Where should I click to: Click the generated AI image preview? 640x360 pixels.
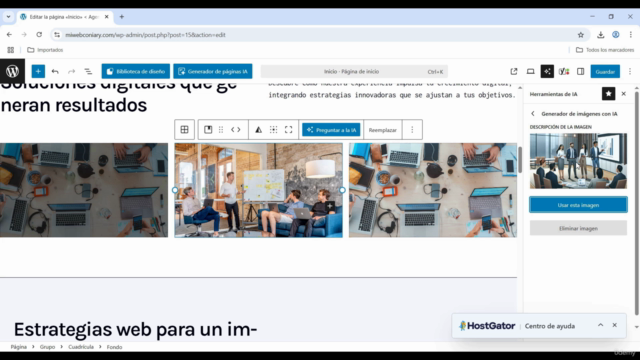578,161
